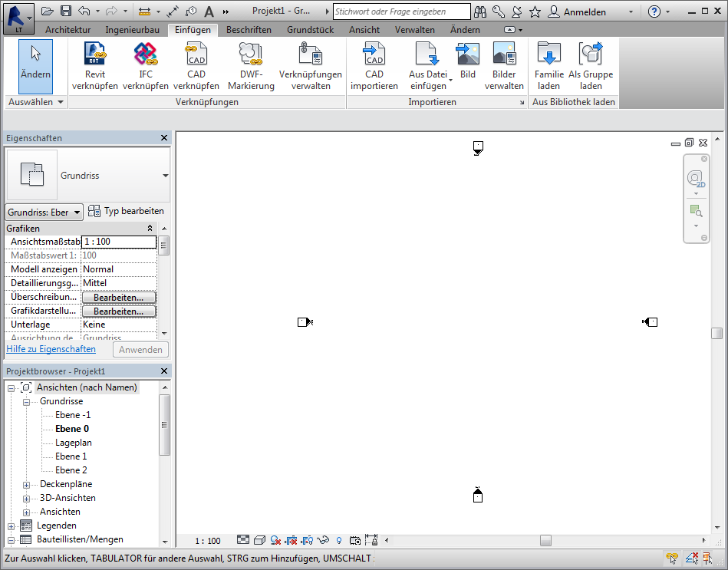Viewport: 728px width, 570px height.
Task: Click CAD importieren icon
Action: [x=374, y=54]
